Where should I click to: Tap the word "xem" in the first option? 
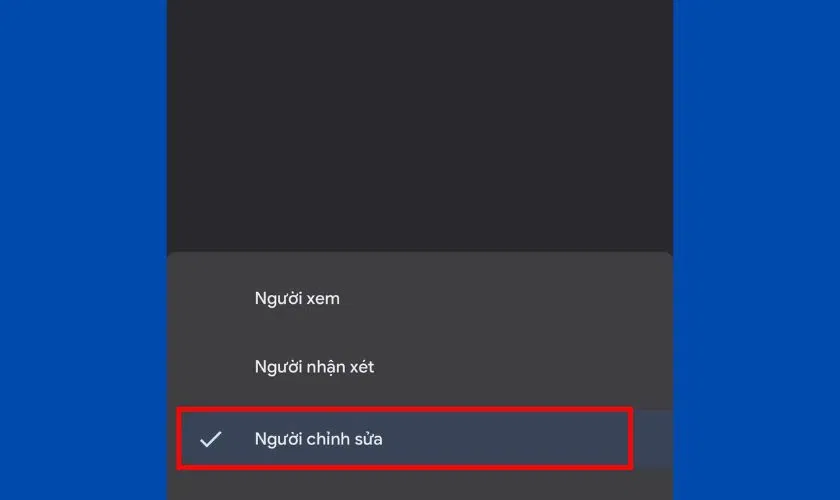coord(324,299)
